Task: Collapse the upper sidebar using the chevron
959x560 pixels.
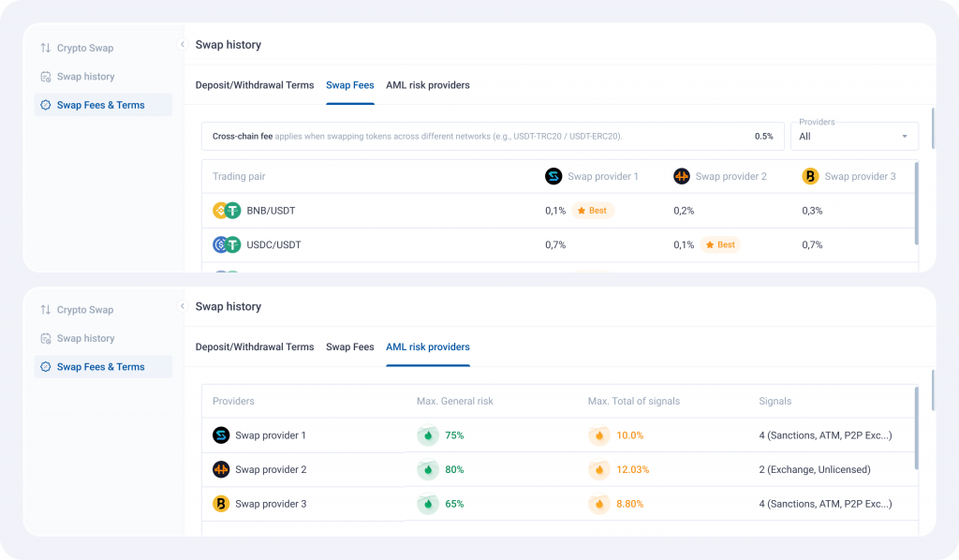Action: pyautogui.click(x=182, y=45)
